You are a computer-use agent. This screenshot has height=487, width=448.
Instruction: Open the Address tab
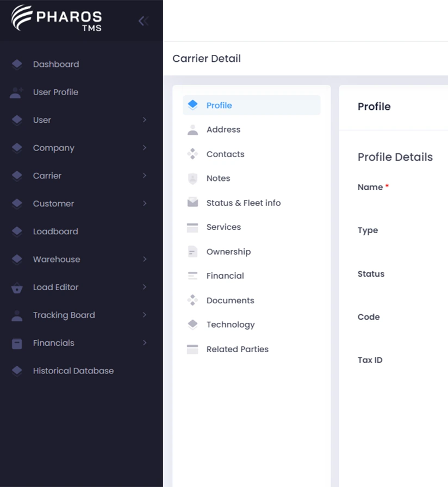pos(223,129)
